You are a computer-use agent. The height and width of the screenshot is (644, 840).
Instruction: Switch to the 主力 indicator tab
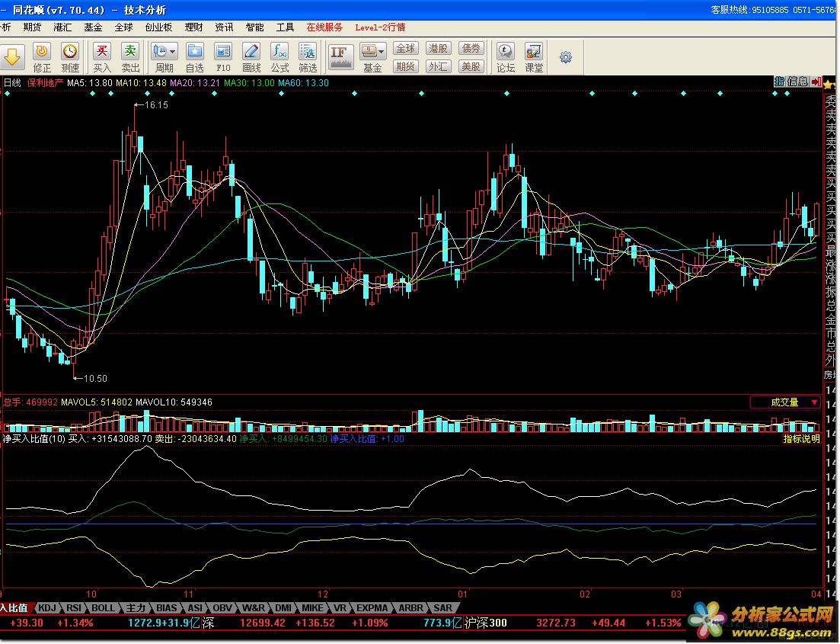click(136, 608)
